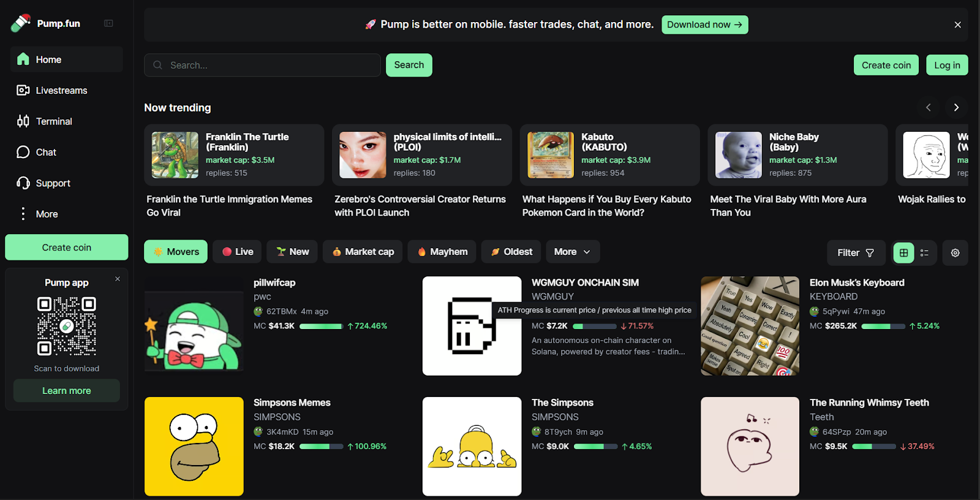This screenshot has height=500, width=980.
Task: Select the Mayhem tab
Action: tap(442, 252)
